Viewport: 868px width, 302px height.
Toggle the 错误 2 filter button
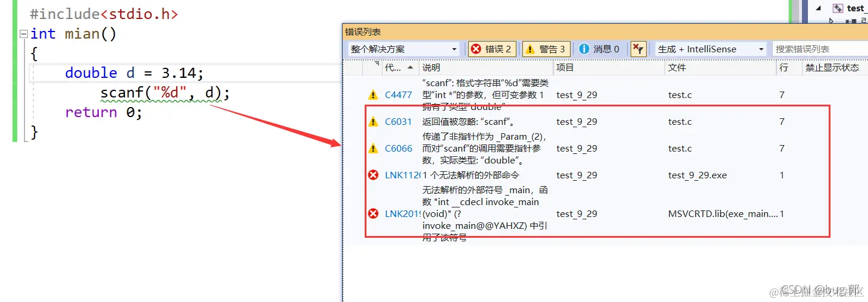[491, 49]
